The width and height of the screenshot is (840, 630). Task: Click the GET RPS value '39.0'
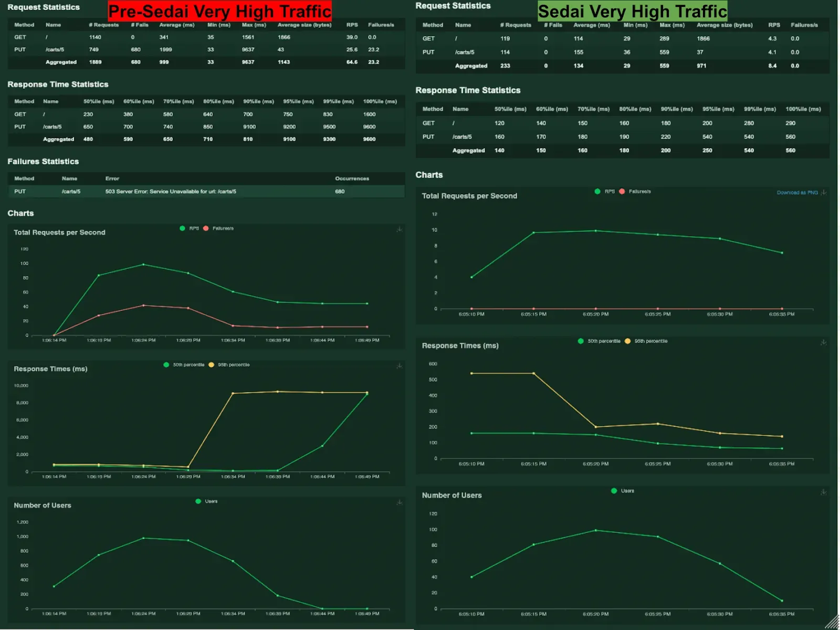(x=352, y=37)
